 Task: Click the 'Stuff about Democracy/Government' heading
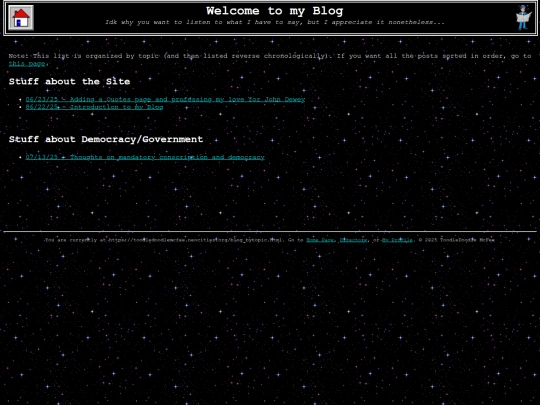pos(106,139)
